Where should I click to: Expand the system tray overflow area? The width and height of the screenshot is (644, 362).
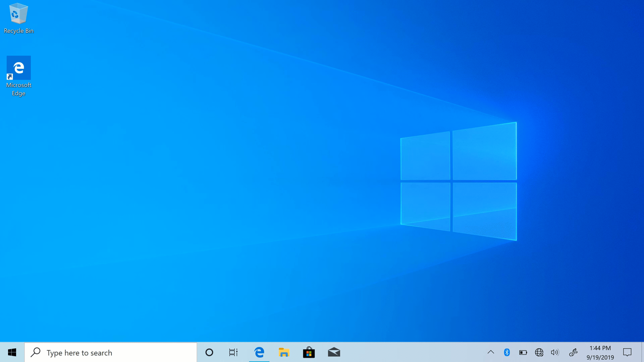(491, 352)
